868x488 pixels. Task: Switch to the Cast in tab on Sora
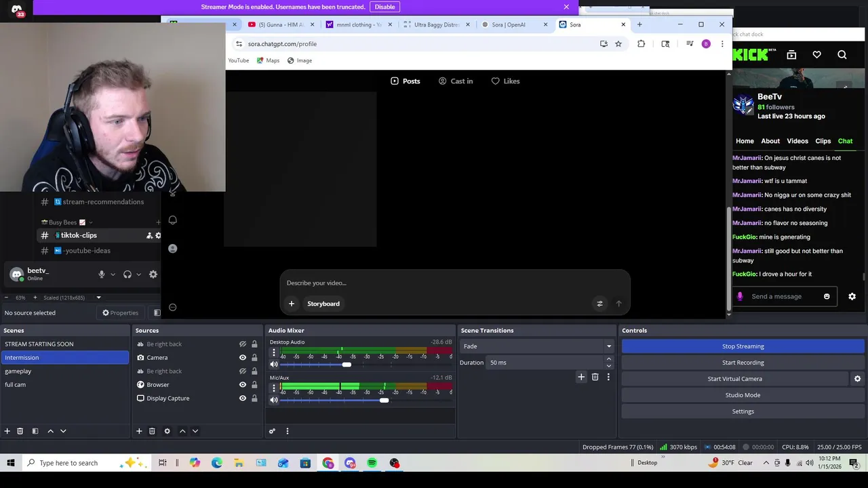(456, 81)
